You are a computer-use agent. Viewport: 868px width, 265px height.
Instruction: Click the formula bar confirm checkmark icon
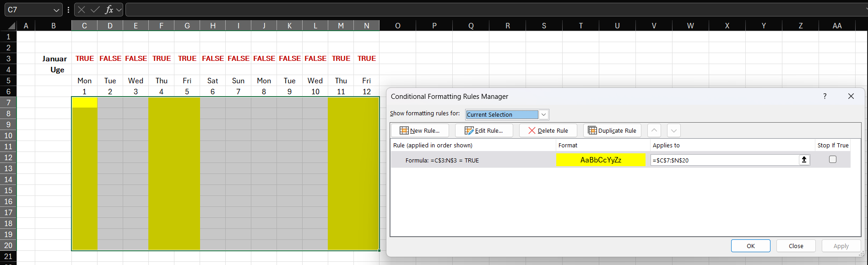[x=95, y=10]
